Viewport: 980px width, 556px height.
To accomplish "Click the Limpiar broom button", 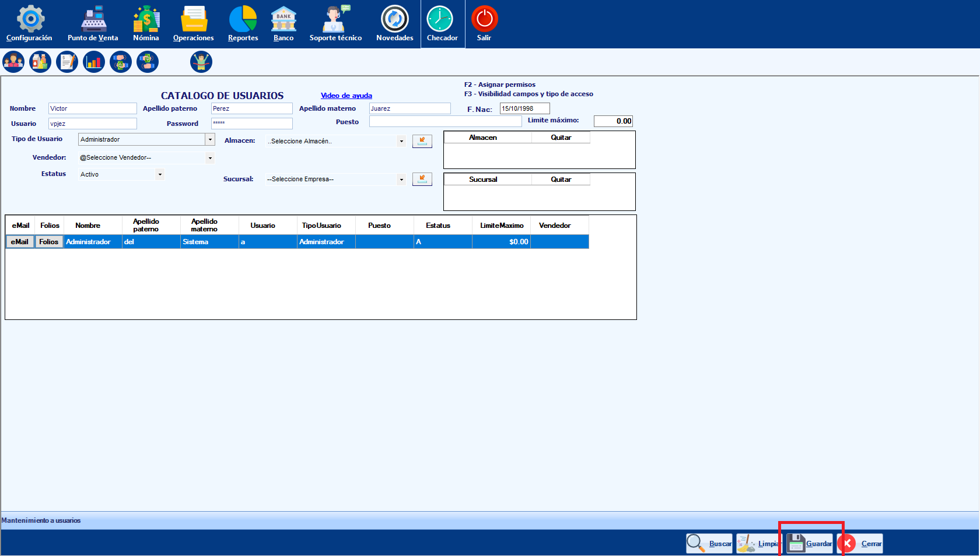I will 758,544.
